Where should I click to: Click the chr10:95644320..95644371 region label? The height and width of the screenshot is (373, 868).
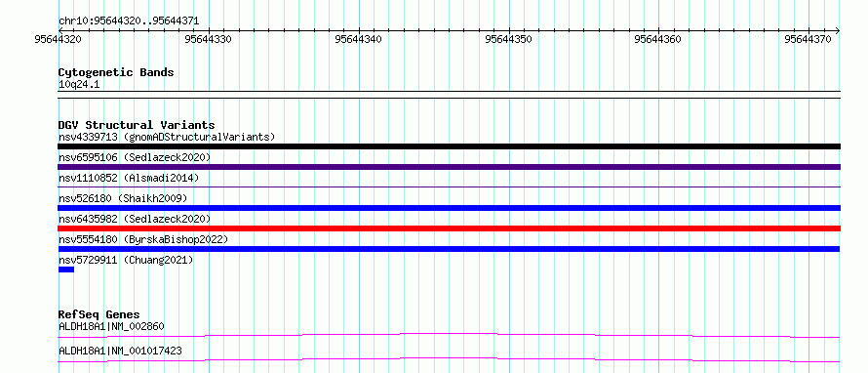coord(129,21)
